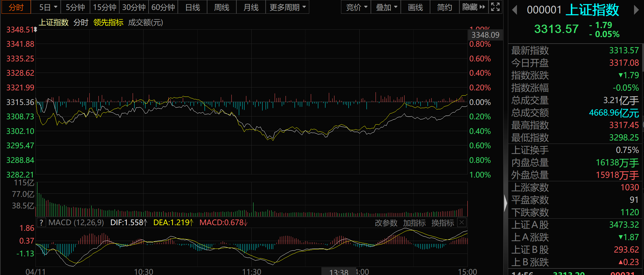Screen dimensions: 644x275
Task: Toggle the 简约 simple view mode
Action: (444, 7)
